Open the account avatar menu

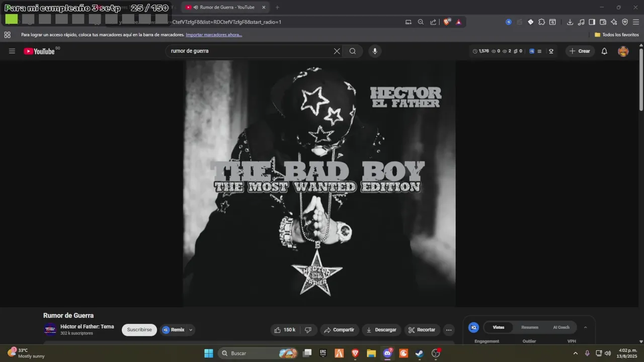point(623,51)
